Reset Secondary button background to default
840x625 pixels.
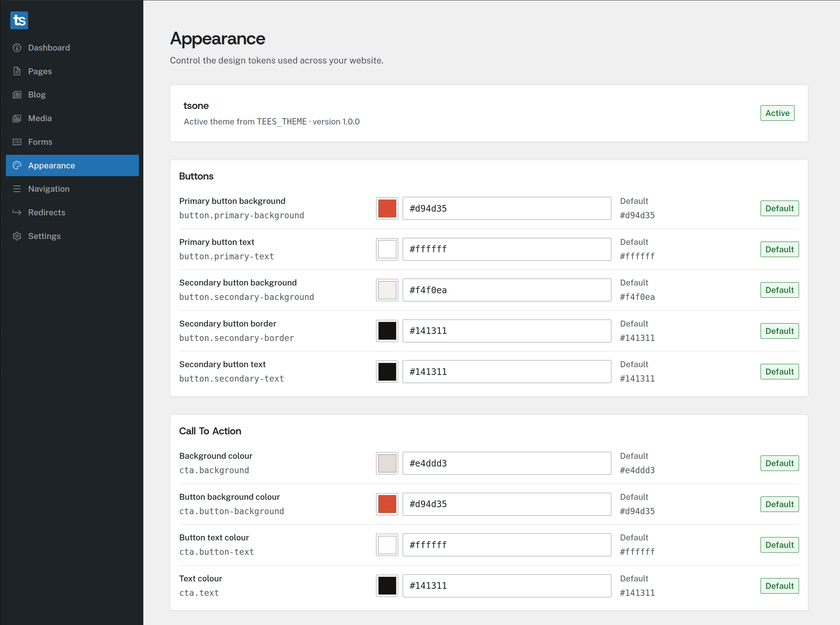(779, 290)
